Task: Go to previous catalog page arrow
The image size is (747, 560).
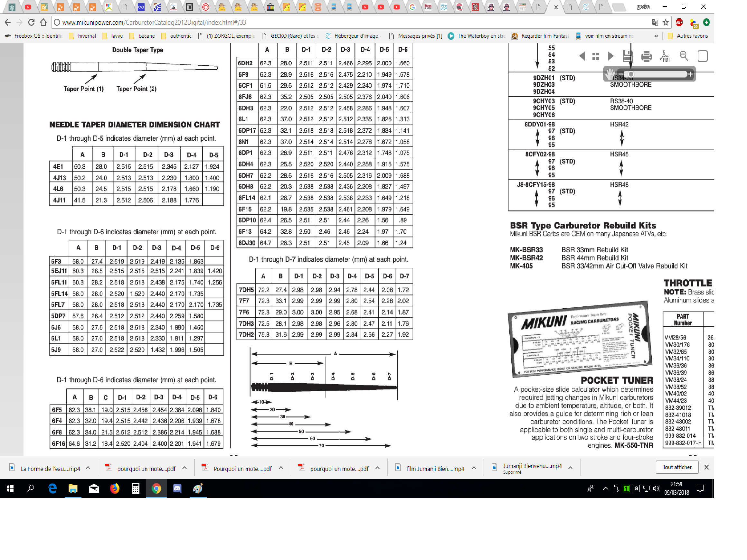Action: coord(582,56)
